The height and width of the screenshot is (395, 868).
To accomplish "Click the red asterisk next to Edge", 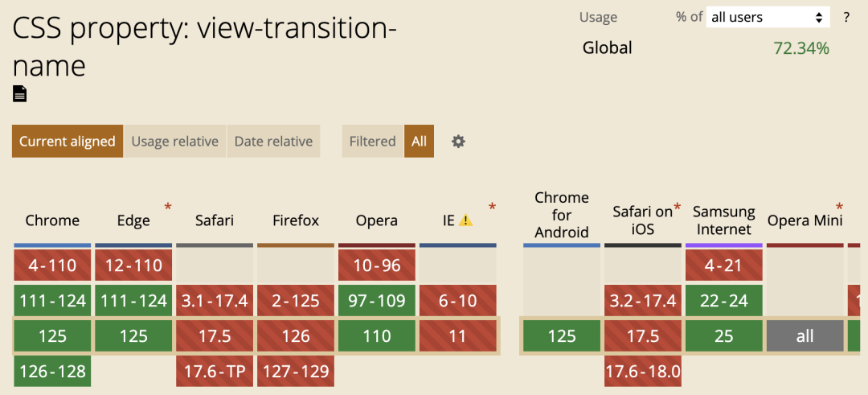I will click(168, 208).
